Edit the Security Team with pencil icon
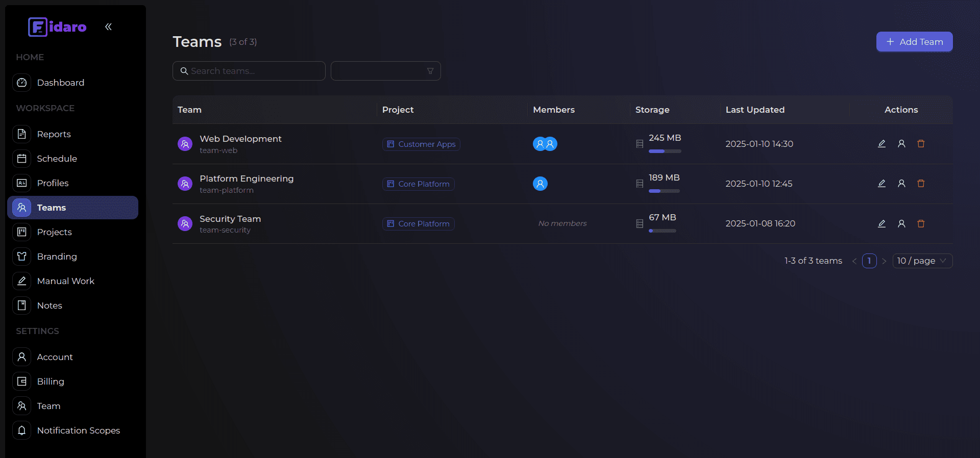980x458 pixels. 881,223
